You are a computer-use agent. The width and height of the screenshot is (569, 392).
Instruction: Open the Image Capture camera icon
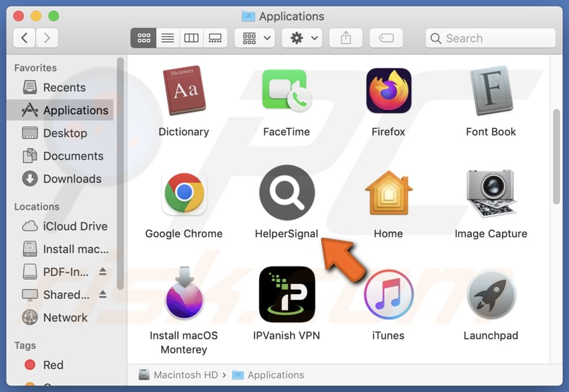[x=491, y=193]
